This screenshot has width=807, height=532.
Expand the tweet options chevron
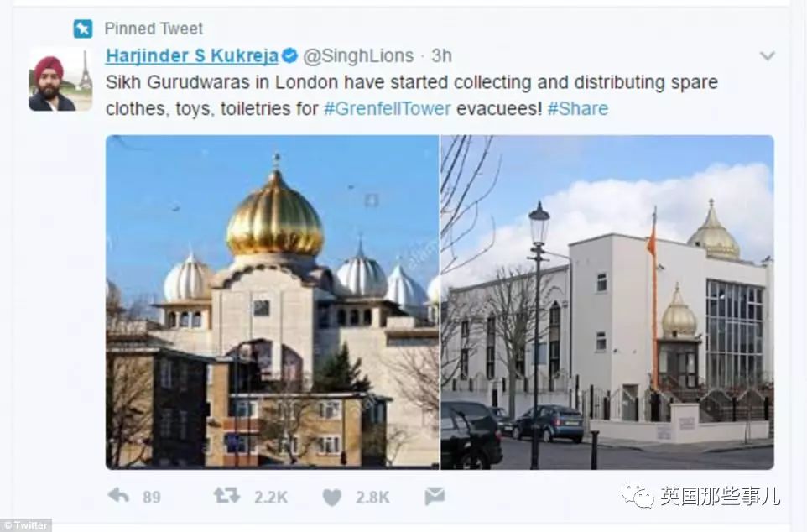pos(768,55)
